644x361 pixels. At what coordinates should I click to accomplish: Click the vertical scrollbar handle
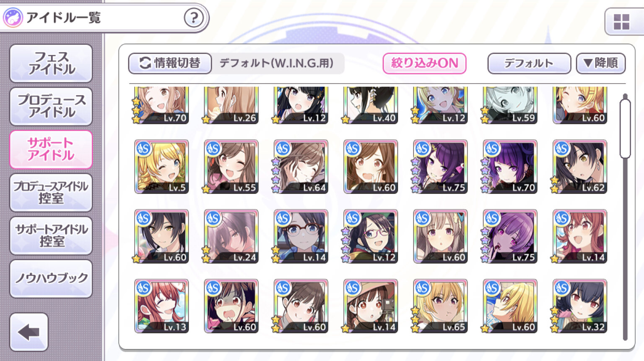tap(625, 126)
